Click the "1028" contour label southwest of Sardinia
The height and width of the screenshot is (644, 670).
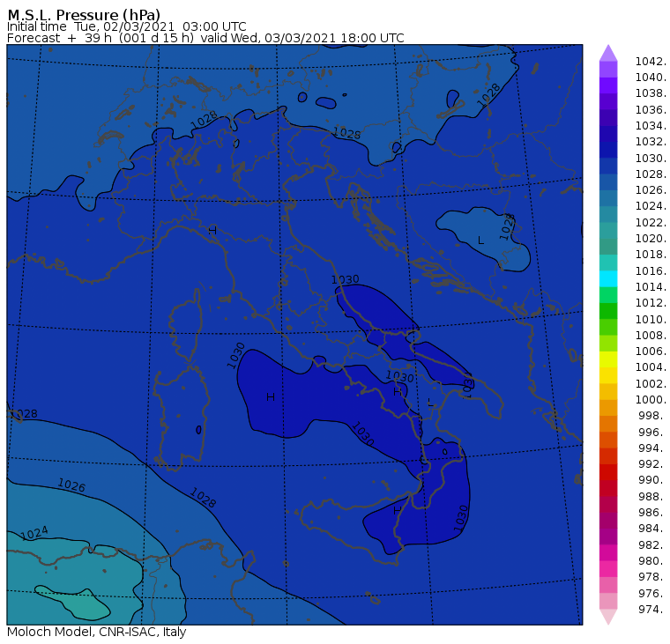[203, 498]
